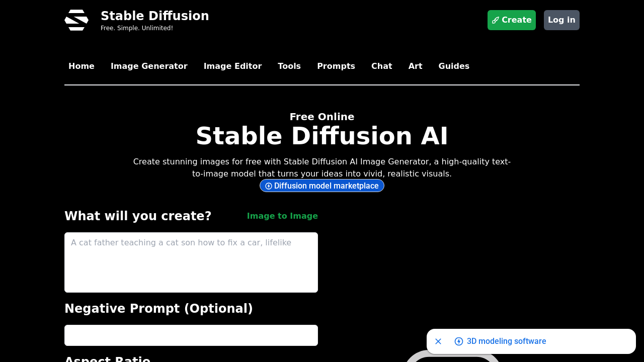644x362 pixels.
Task: Open the Home page
Action: pyautogui.click(x=82, y=66)
